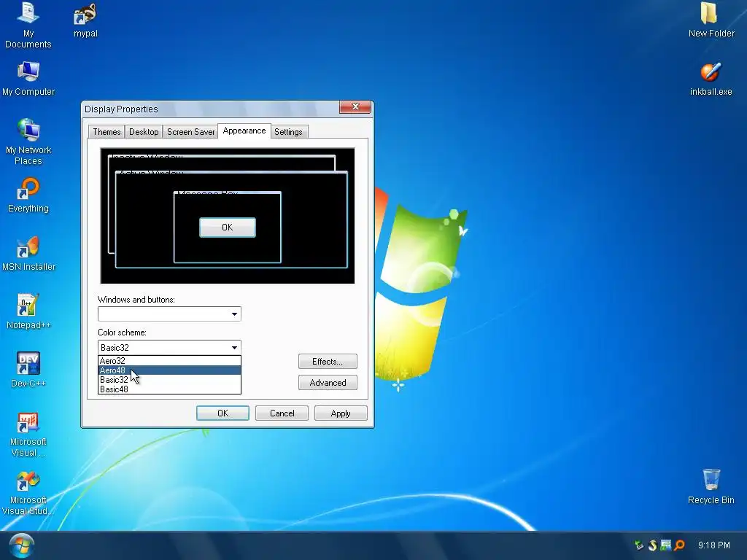Viewport: 747px width, 560px height.
Task: Select the Everything search shortcut
Action: click(x=28, y=195)
